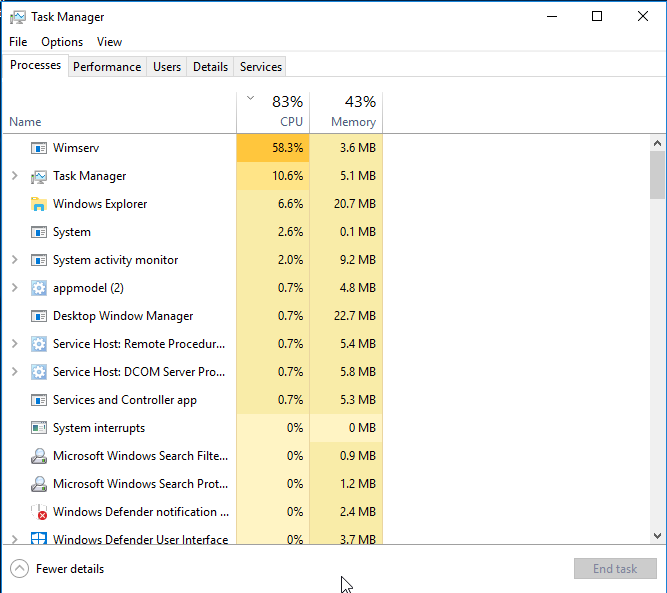The image size is (667, 593).
Task: Click the 2.6% CPU value
Action: tap(291, 232)
